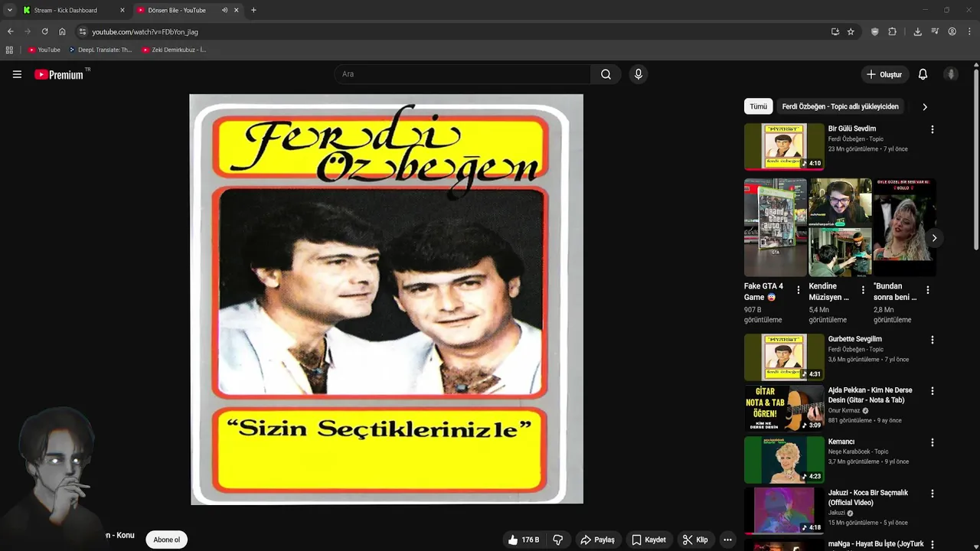This screenshot has height=551, width=980.
Task: Open the extensions puzzle menu
Action: point(892,31)
